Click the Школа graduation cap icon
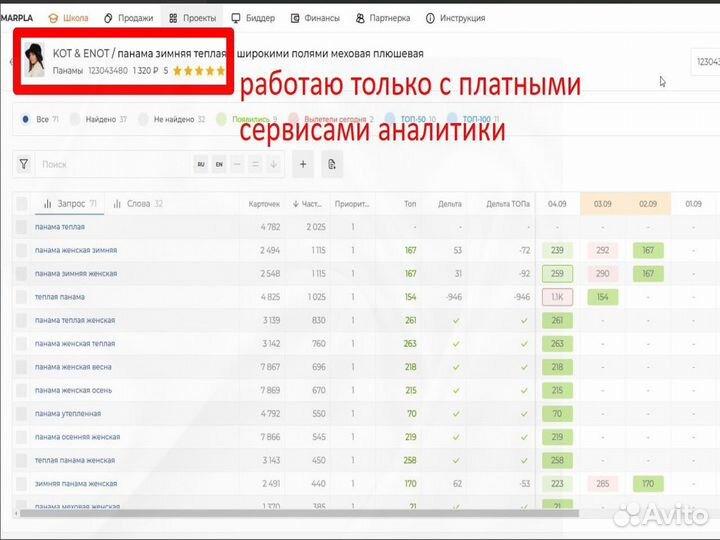 click(x=53, y=18)
